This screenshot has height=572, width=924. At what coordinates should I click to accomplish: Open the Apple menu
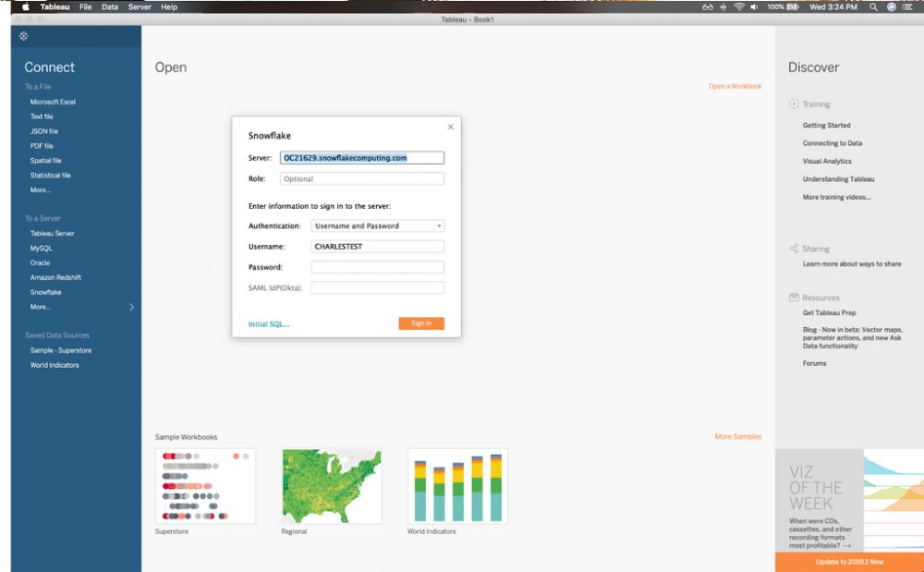[25, 7]
